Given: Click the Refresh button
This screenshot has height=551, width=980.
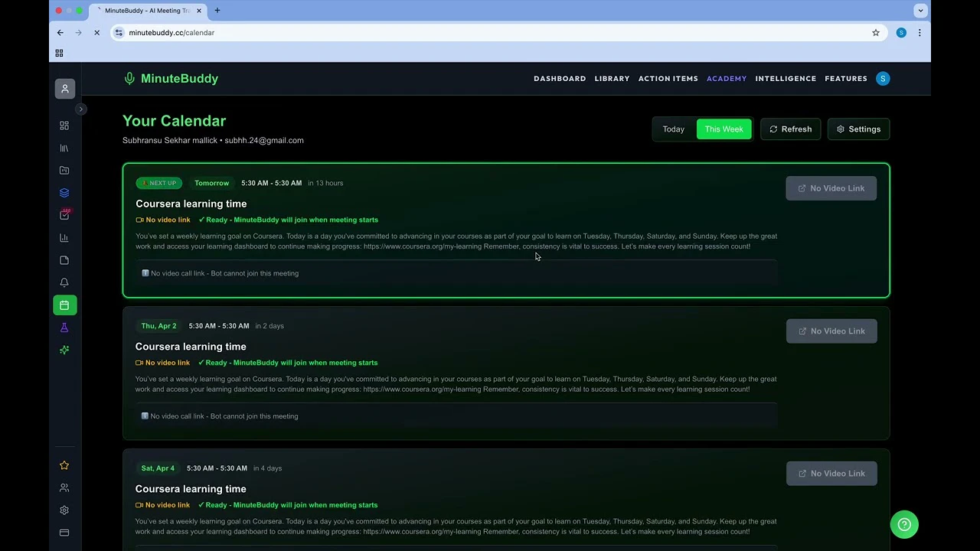Looking at the screenshot, I should [x=791, y=129].
